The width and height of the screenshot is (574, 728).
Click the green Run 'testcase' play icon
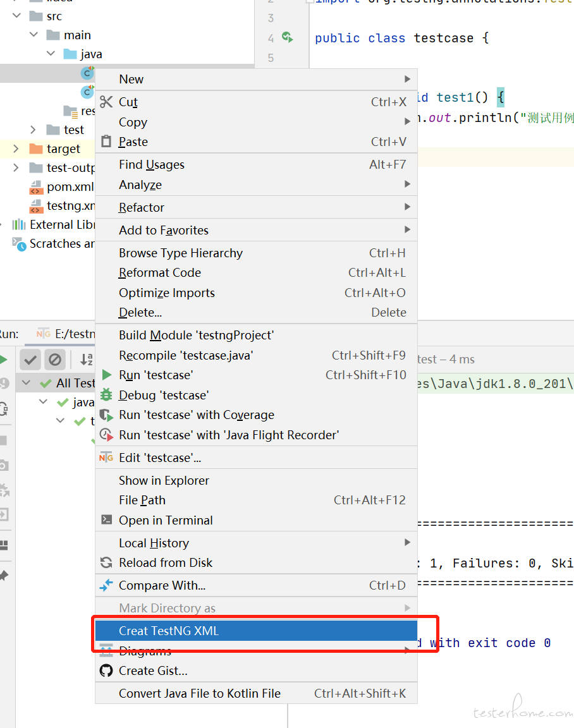tap(106, 375)
